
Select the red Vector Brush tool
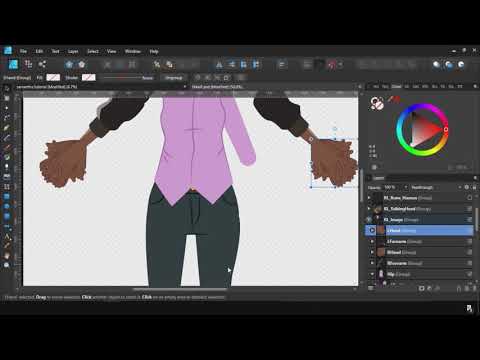point(7,147)
